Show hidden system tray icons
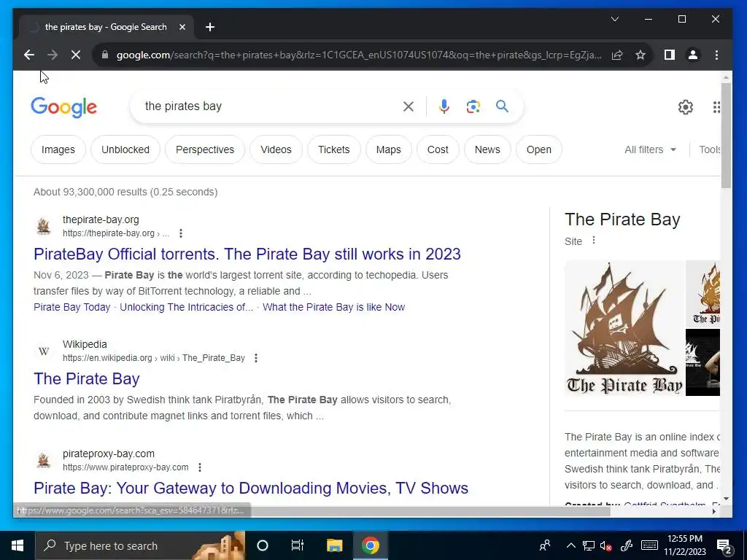The height and width of the screenshot is (560, 747). 570,545
